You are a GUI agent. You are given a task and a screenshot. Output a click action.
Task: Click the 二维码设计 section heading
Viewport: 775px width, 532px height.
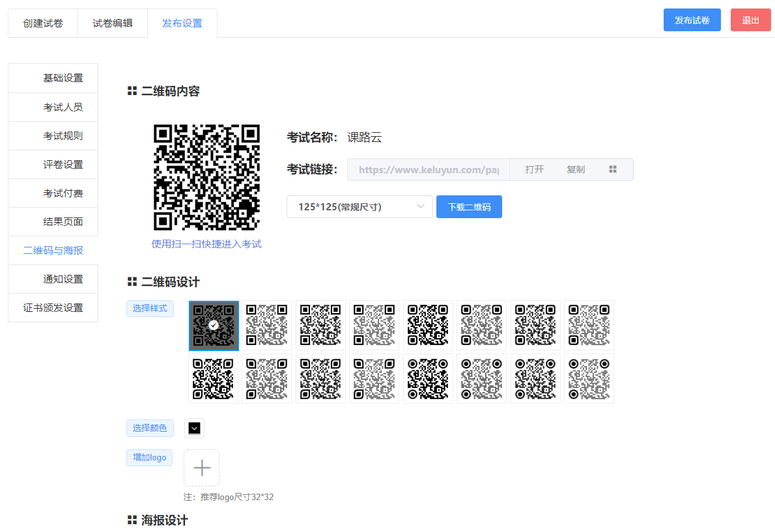click(171, 281)
